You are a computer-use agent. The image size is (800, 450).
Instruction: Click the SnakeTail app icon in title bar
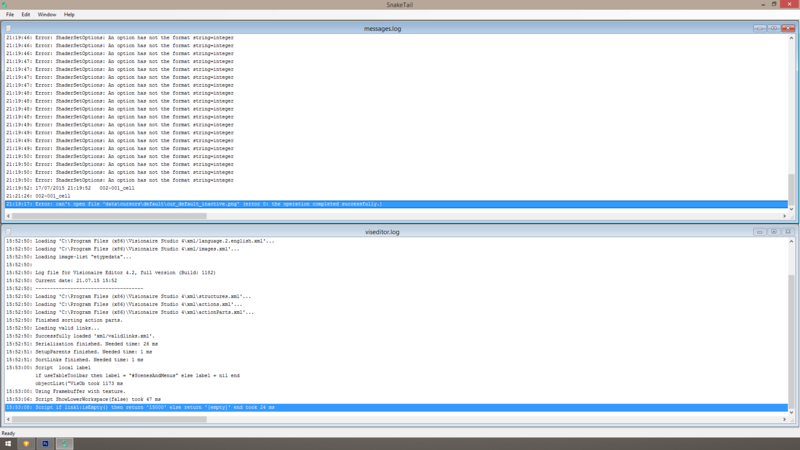click(x=6, y=5)
